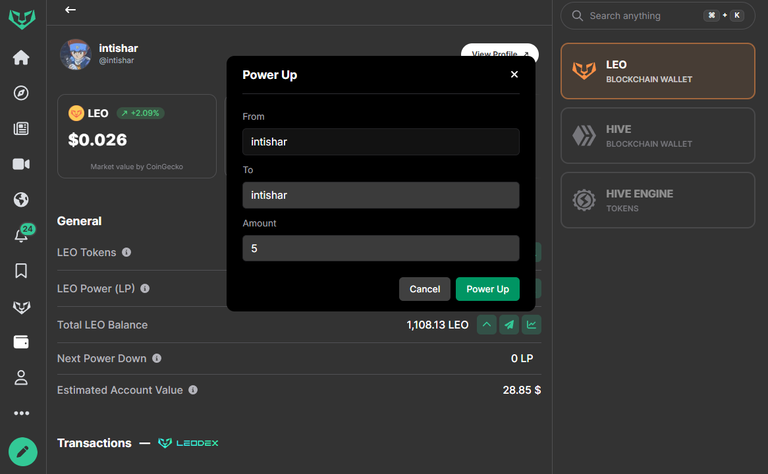Screen dimensions: 768x474
Task: Click the info icon beside LEO Power (LP)
Action: click(145, 288)
